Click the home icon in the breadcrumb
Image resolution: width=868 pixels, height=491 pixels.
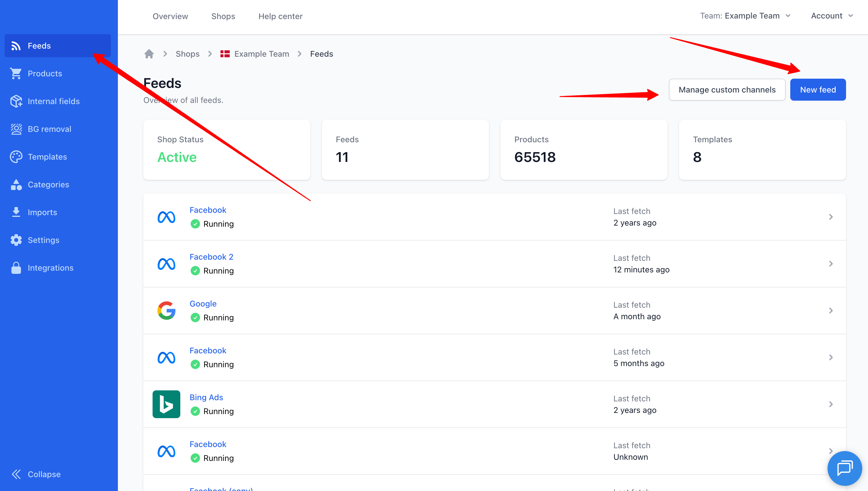(x=149, y=54)
